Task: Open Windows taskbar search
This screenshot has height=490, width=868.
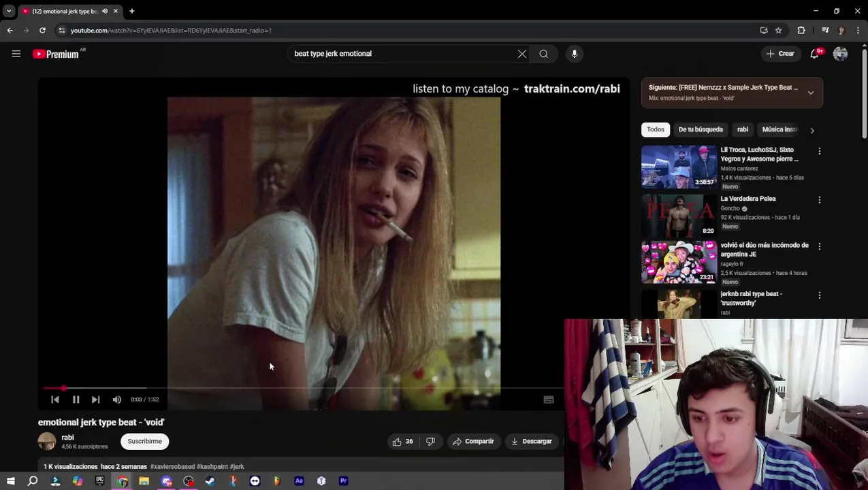Action: pos(33,481)
